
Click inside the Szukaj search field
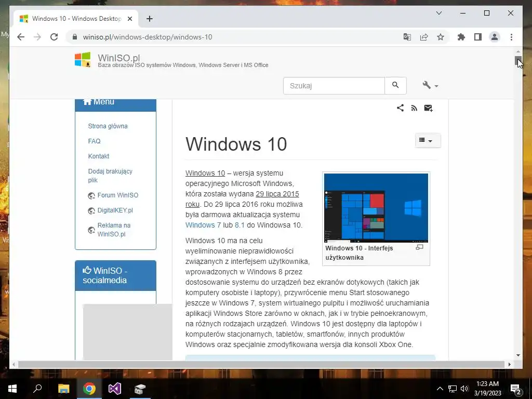click(x=334, y=86)
